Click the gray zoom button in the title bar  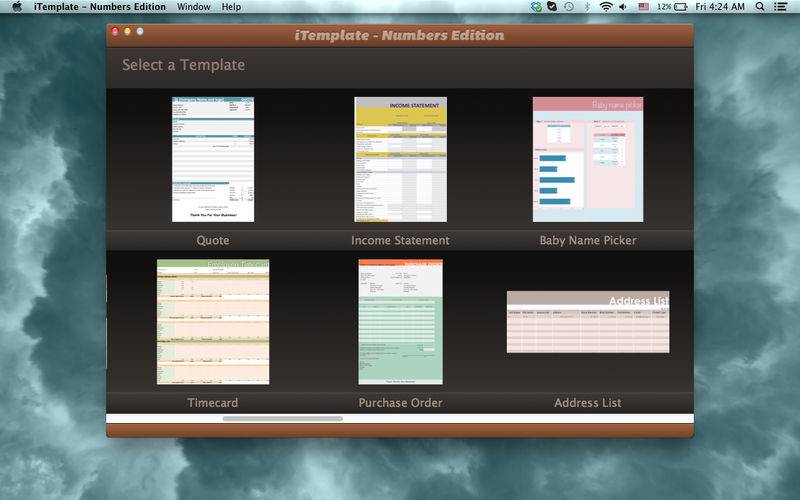click(x=140, y=32)
